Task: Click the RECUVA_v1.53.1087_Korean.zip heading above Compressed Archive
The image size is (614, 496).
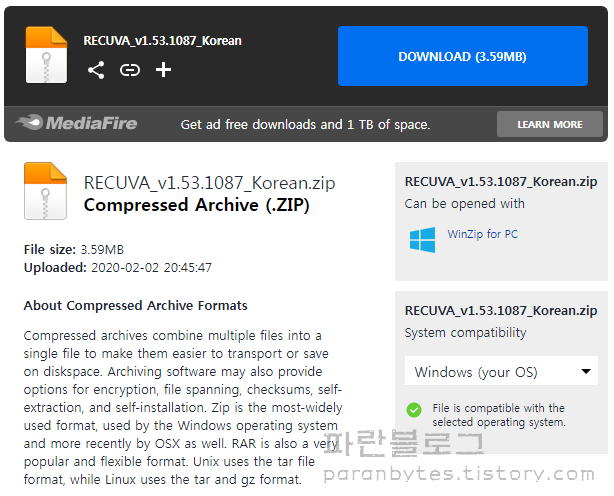Action: point(209,183)
